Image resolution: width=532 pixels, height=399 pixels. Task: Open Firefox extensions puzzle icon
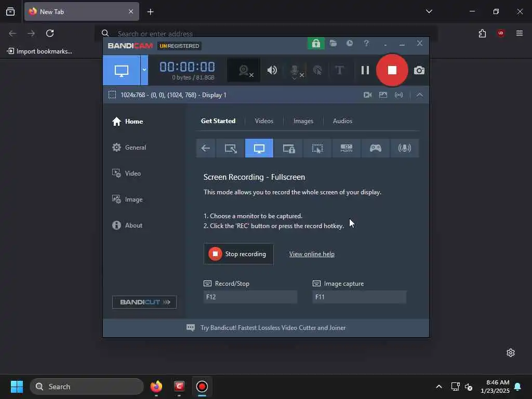482,33
